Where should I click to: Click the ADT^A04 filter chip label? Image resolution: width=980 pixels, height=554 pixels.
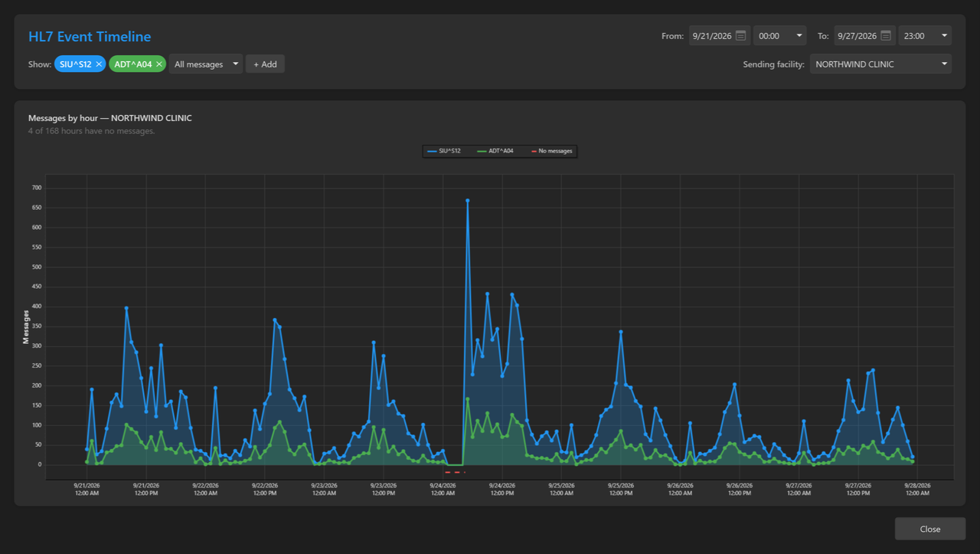click(x=133, y=64)
